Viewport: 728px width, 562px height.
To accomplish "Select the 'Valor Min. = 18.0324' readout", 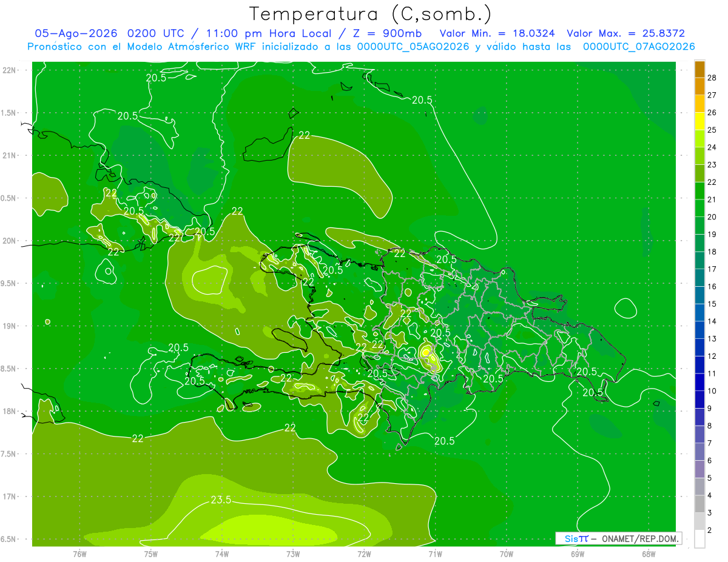I will pyautogui.click(x=497, y=33).
